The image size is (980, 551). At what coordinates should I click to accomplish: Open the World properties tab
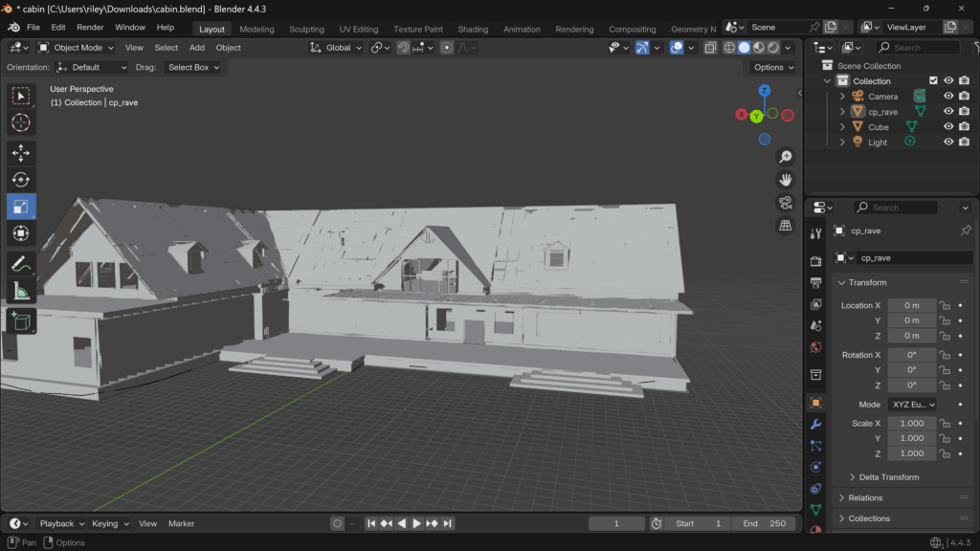[x=815, y=347]
